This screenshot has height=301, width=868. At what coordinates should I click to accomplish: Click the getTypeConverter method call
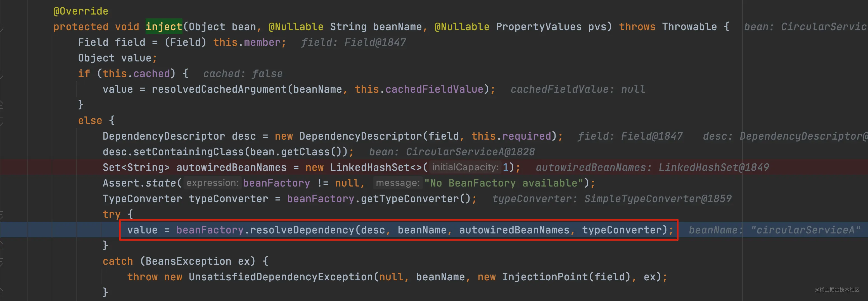(x=409, y=199)
